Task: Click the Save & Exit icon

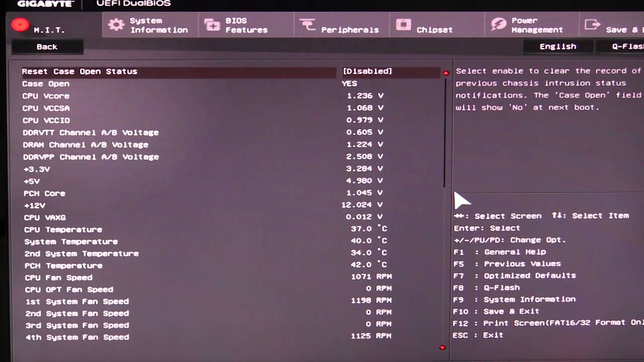Action: [x=593, y=25]
